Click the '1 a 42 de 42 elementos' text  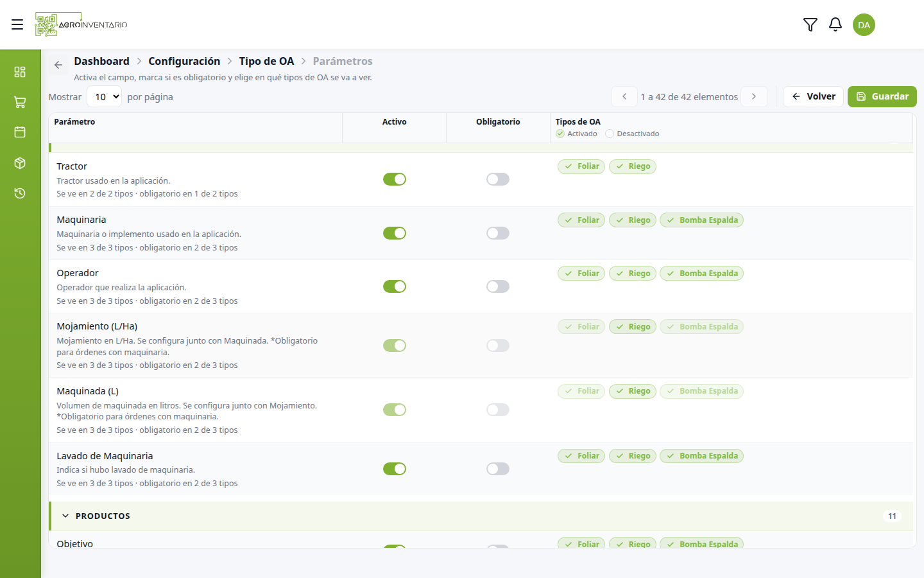[x=689, y=97]
